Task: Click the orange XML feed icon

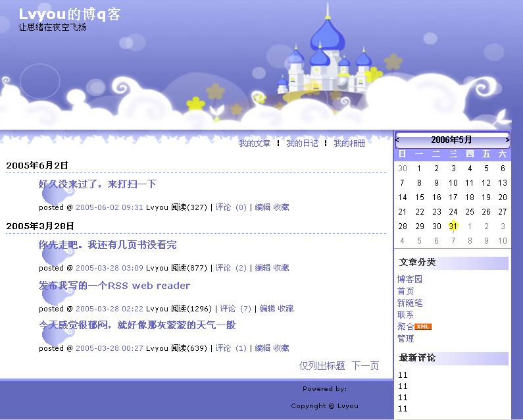Action: pyautogui.click(x=423, y=327)
